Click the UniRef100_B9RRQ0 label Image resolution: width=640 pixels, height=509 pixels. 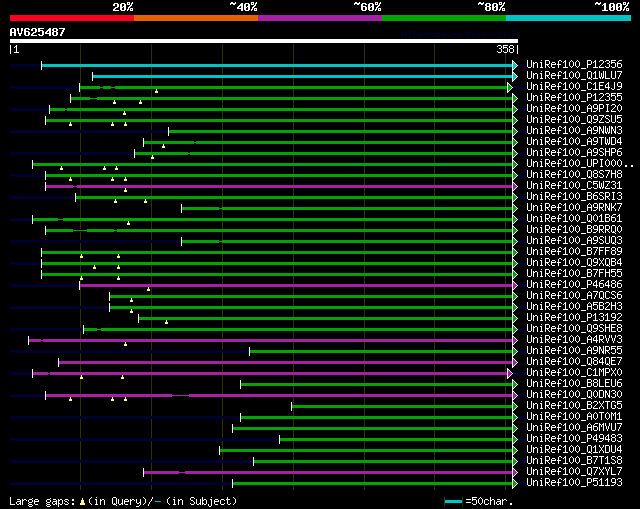574,230
